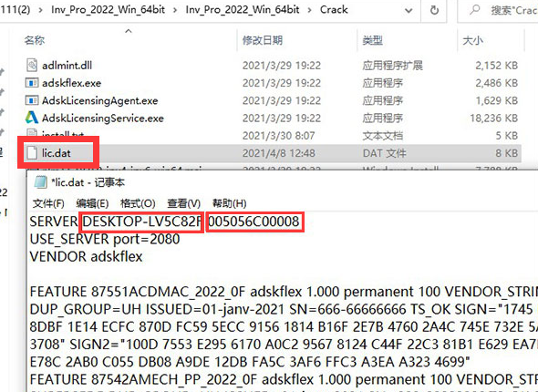538x392 pixels.
Task: Click the AdskLicensingService.exe Autodesk icon
Action: (x=32, y=118)
